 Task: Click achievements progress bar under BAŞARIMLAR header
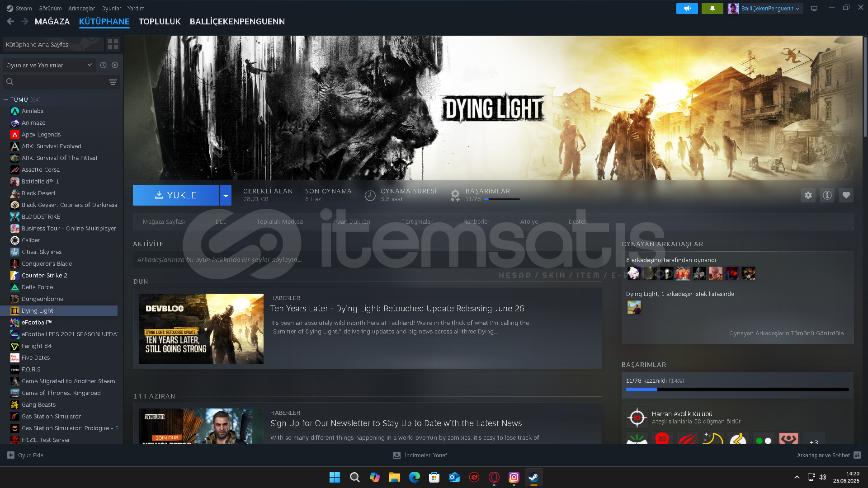tap(737, 389)
